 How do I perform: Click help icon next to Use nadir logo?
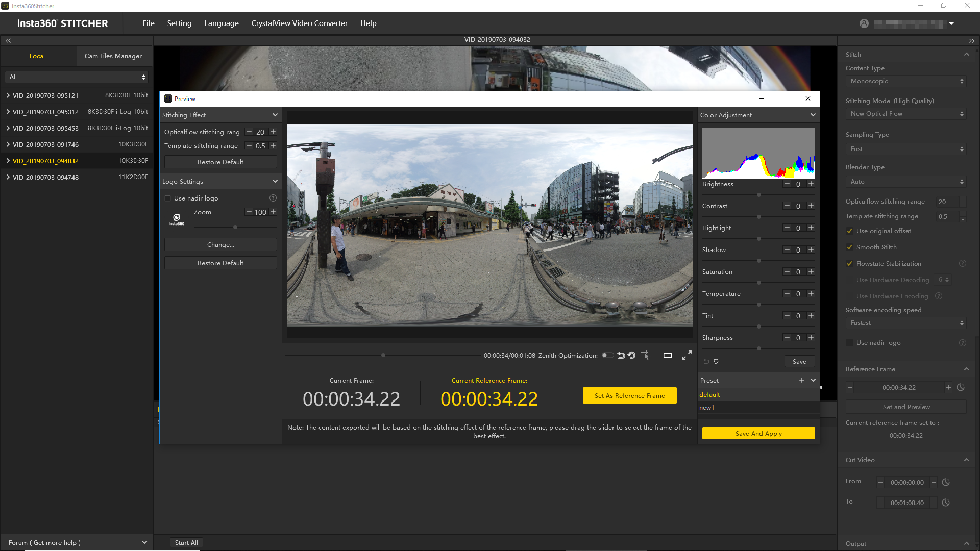(273, 198)
